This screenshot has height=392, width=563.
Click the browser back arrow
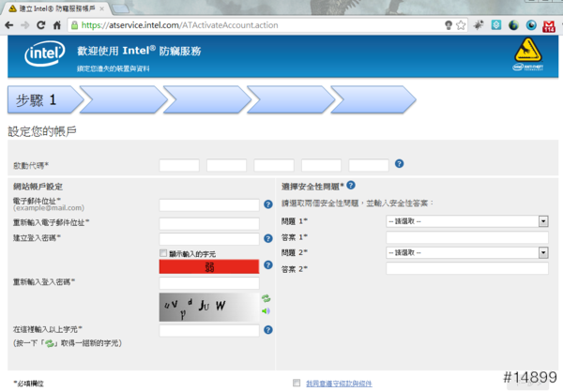pos(9,25)
